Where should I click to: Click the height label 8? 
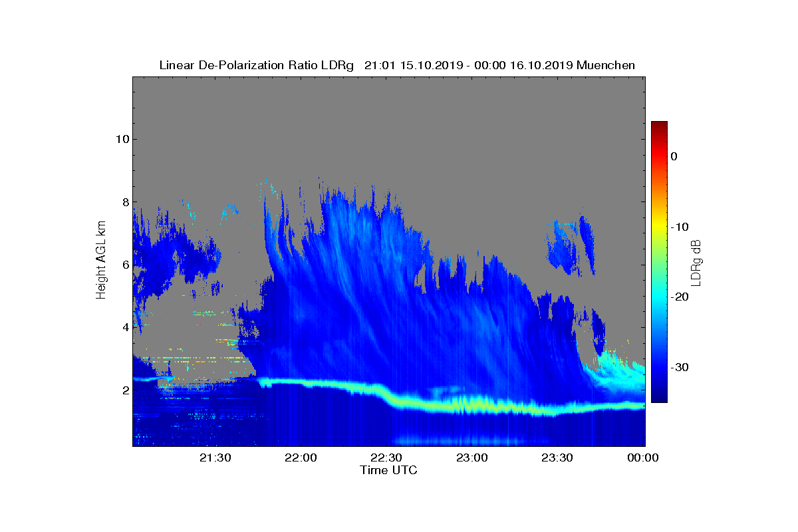124,202
